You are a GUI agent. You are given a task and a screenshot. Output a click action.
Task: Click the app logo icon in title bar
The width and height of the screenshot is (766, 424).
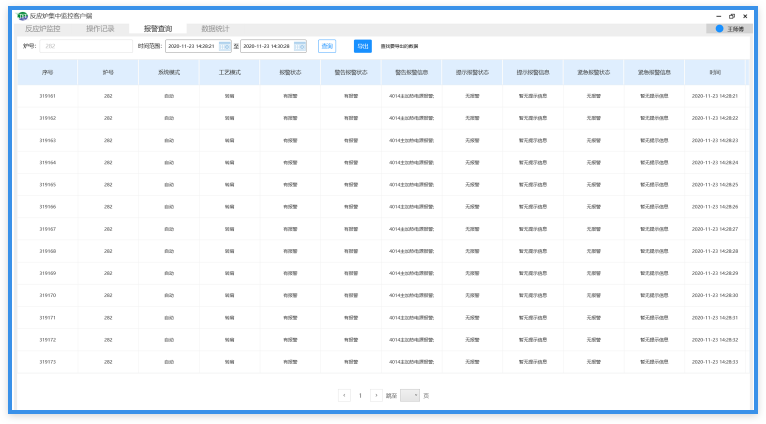23,16
